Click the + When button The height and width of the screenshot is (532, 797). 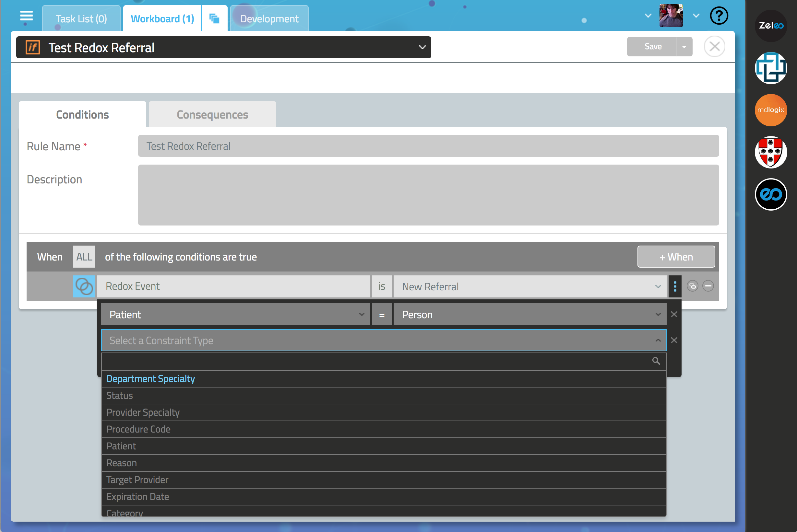coord(676,257)
